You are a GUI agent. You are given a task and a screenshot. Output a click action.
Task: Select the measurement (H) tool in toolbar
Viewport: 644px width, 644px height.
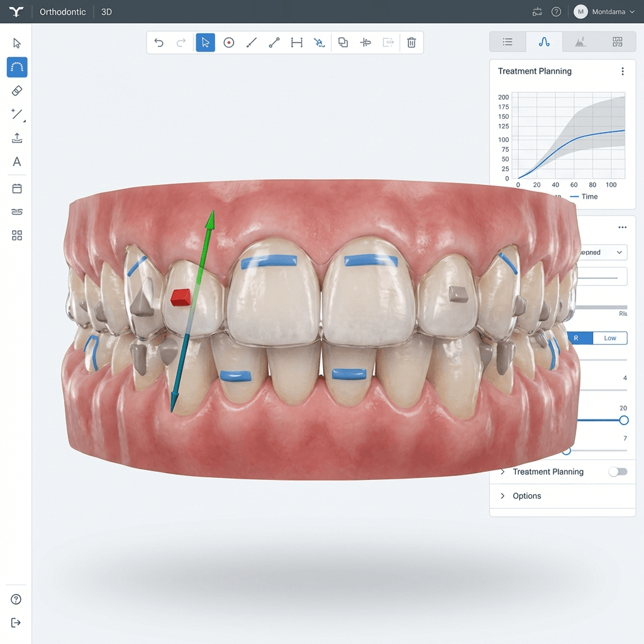(296, 42)
